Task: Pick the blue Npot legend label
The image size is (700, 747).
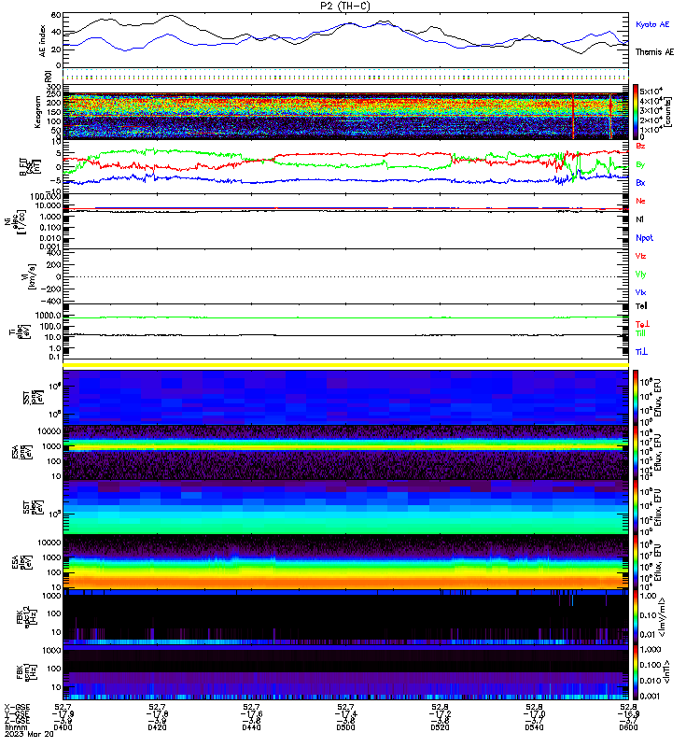Action: [x=644, y=238]
